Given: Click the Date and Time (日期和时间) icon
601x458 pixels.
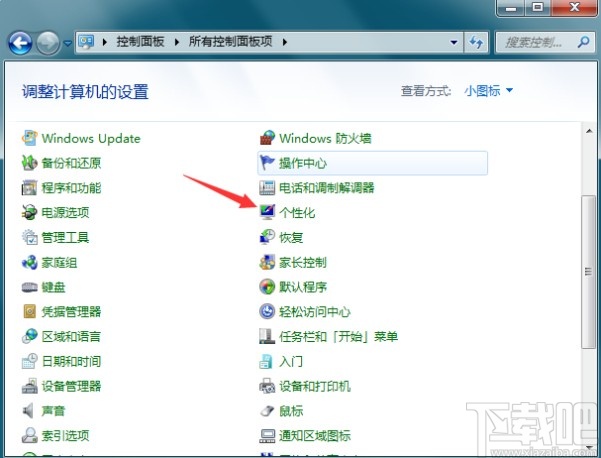Looking at the screenshot, I should tap(30, 361).
